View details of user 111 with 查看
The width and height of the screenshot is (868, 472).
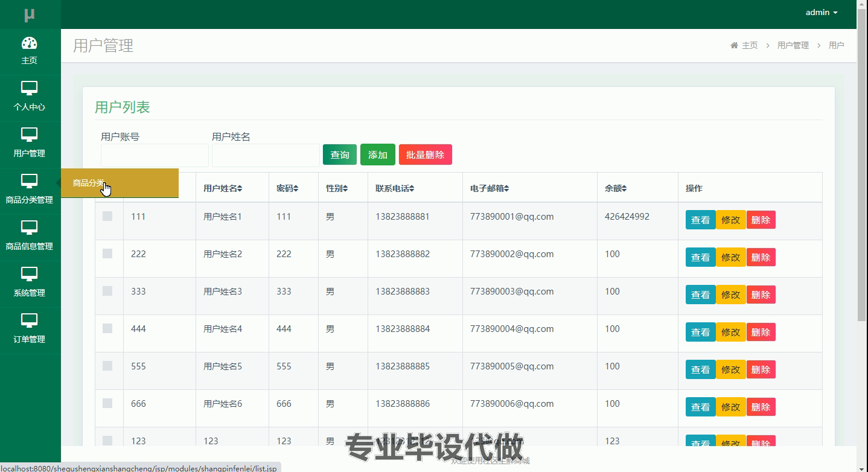tap(700, 220)
